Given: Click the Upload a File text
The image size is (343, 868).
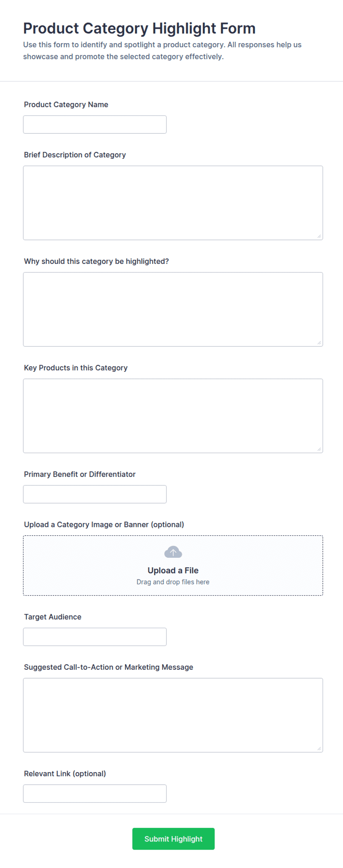Looking at the screenshot, I should click(x=173, y=570).
